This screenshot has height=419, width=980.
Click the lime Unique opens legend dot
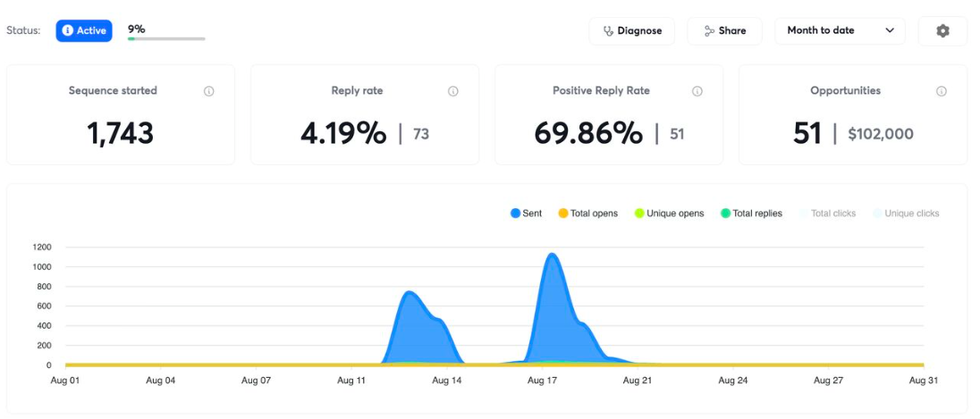point(639,214)
